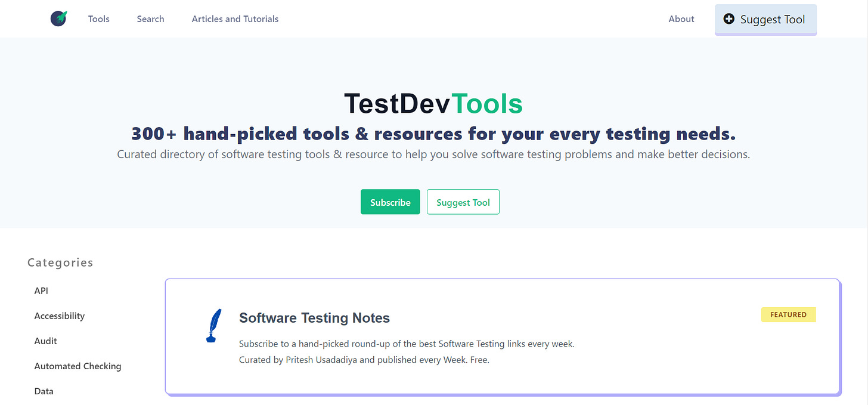Select the Data category
The width and height of the screenshot is (868, 405).
44,391
